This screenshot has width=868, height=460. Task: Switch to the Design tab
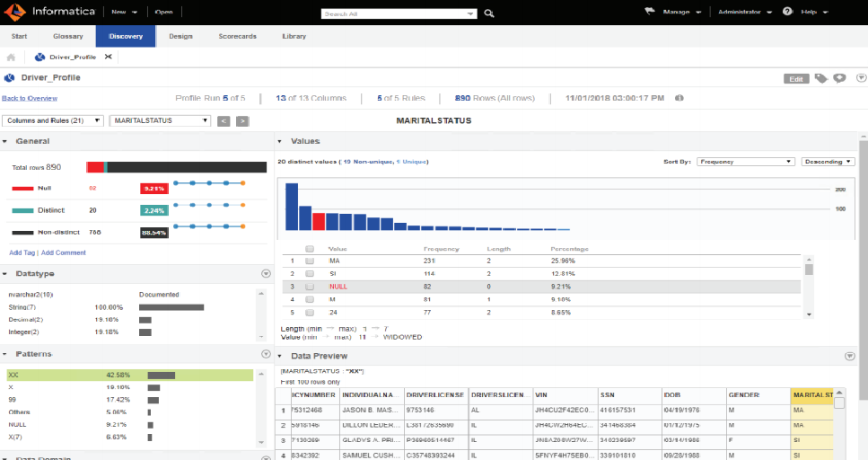coord(181,36)
